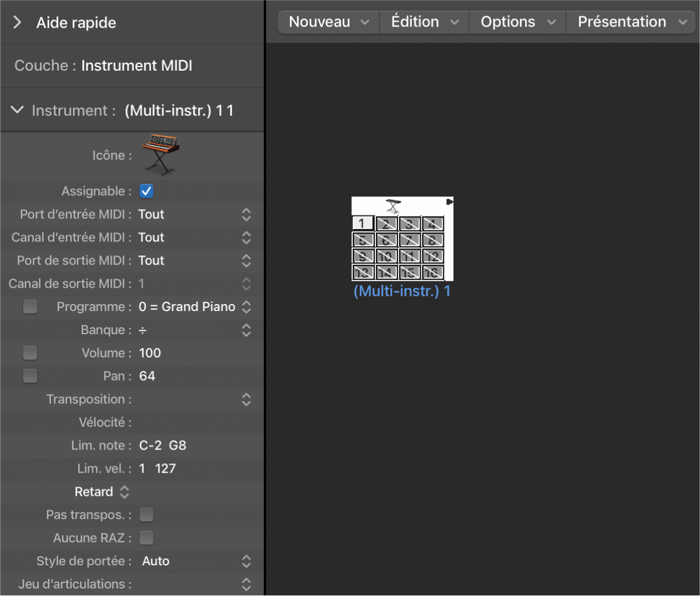700x596 pixels.
Task: Click the low note limit C-2
Action: tap(151, 445)
